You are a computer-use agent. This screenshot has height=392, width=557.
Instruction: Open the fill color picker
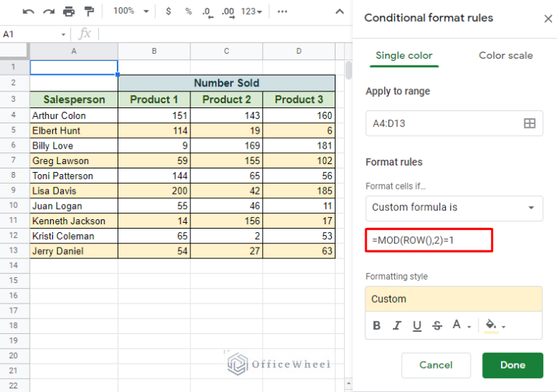(x=495, y=326)
